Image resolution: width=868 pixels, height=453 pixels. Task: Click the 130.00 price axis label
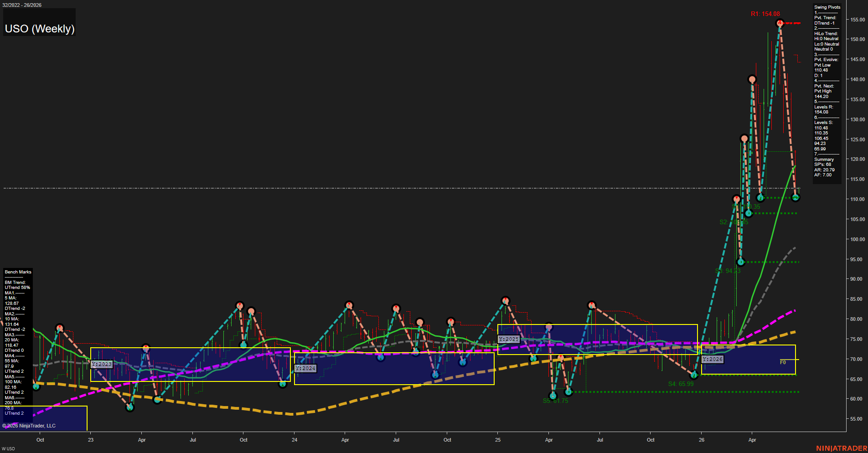(x=858, y=119)
